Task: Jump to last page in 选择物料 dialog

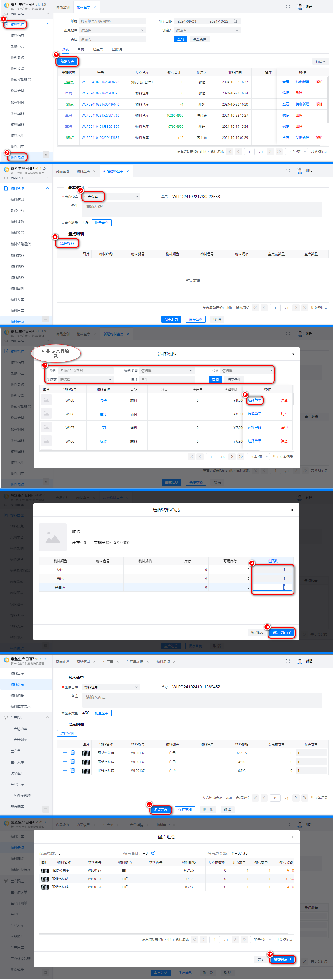Action: (241, 456)
